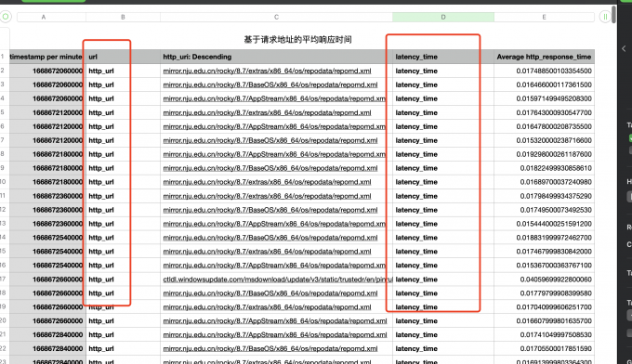Screen dimensions: 632x364
Task: Click the 'latency_time' cell in row 4
Action: tap(443, 98)
